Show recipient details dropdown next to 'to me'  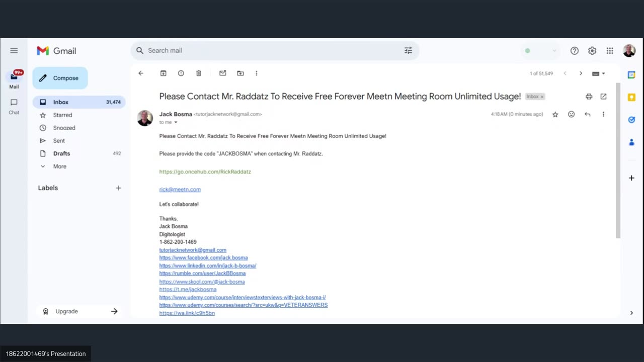pos(176,122)
